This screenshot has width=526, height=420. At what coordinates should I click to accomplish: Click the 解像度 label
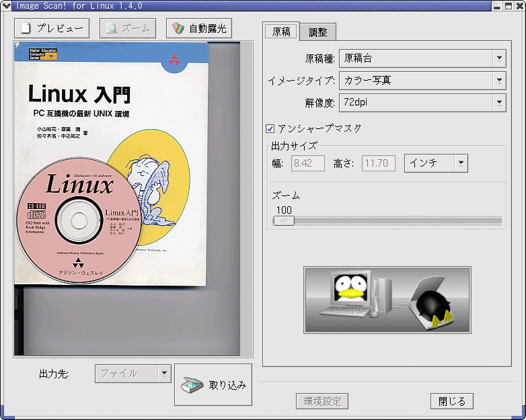[x=320, y=103]
